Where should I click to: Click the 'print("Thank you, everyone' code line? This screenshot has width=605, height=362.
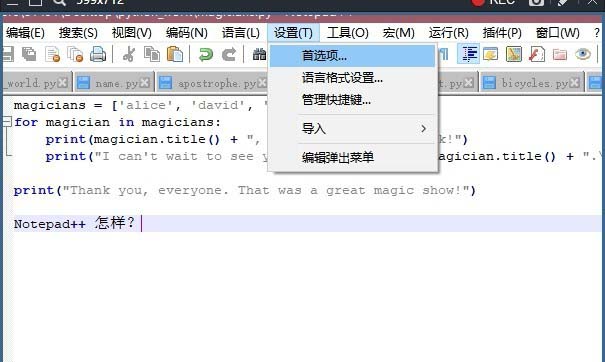[244, 190]
